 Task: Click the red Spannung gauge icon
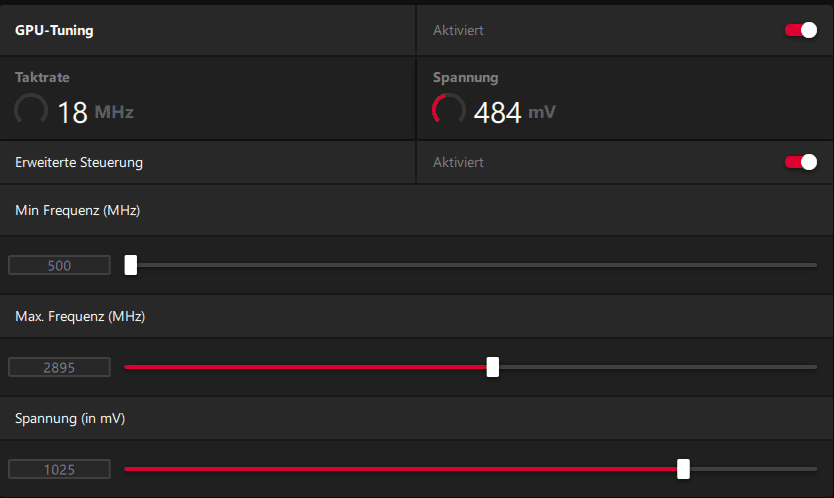(x=448, y=111)
